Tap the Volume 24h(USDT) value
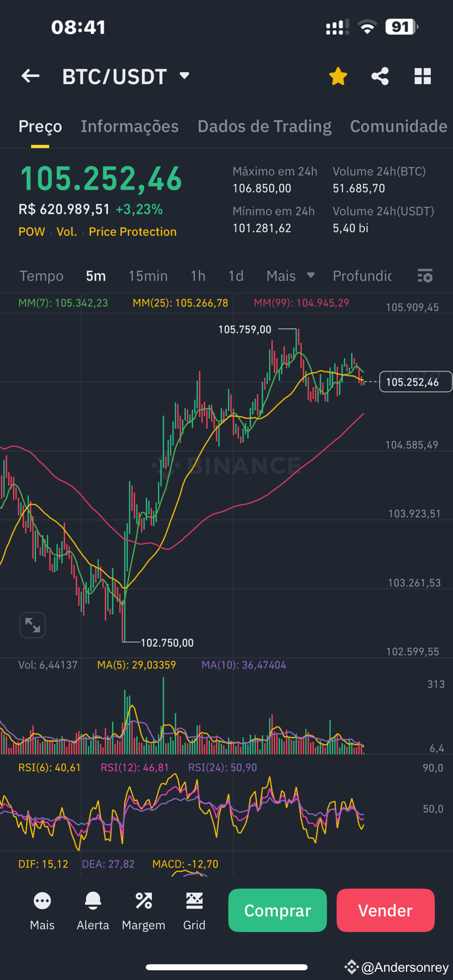 pyautogui.click(x=350, y=228)
